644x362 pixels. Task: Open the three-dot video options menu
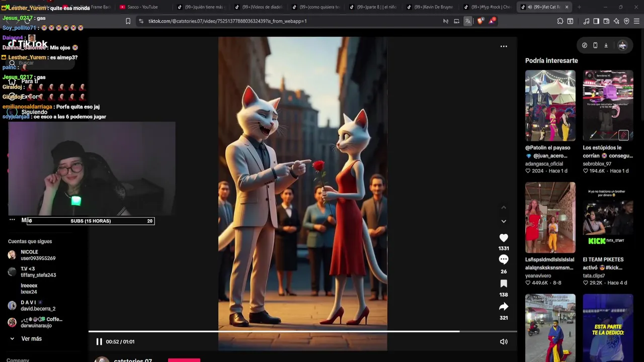pyautogui.click(x=504, y=46)
